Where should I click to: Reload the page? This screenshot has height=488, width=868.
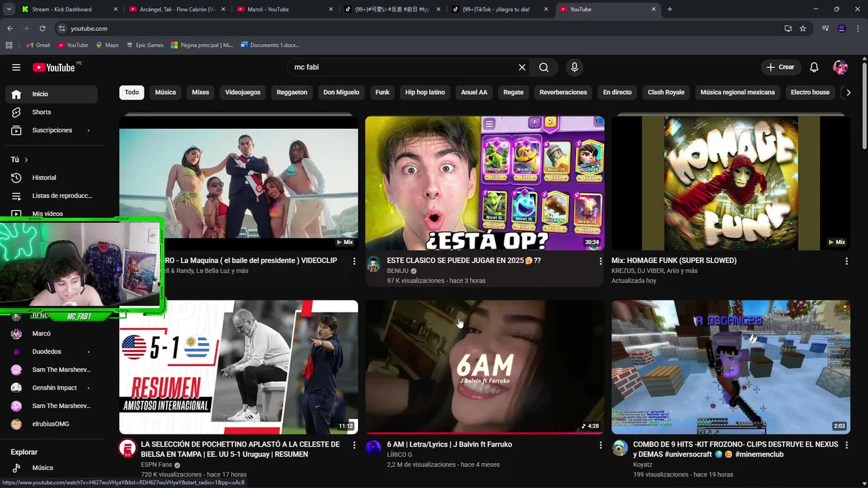tap(42, 28)
